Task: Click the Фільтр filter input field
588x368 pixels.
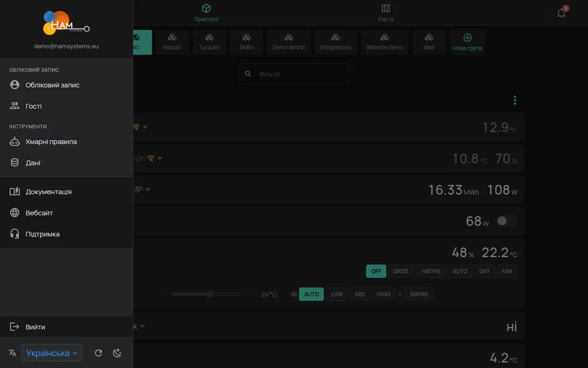Action: click(294, 74)
